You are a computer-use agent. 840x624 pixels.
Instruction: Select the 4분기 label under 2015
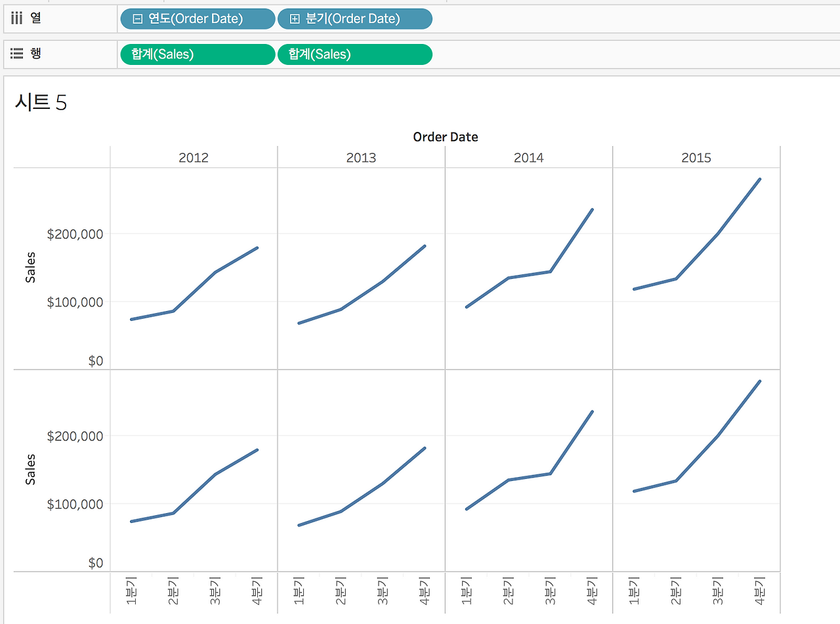tap(759, 591)
